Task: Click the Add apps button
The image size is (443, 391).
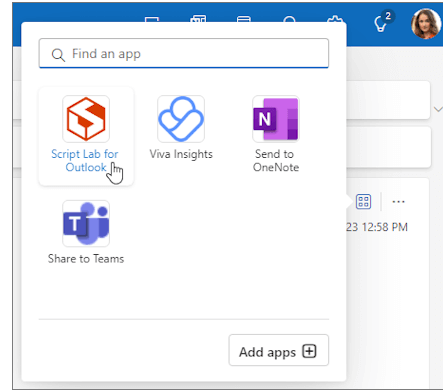Action: click(279, 350)
